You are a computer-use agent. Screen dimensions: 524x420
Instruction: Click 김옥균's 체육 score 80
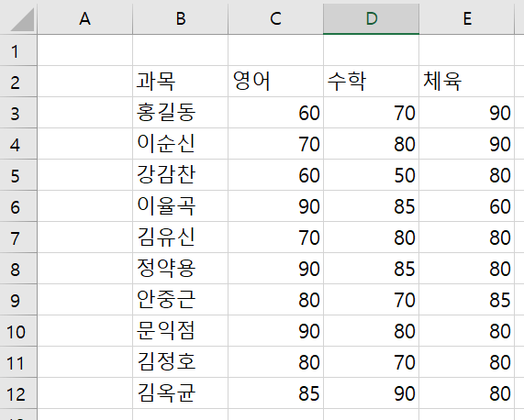coord(467,393)
